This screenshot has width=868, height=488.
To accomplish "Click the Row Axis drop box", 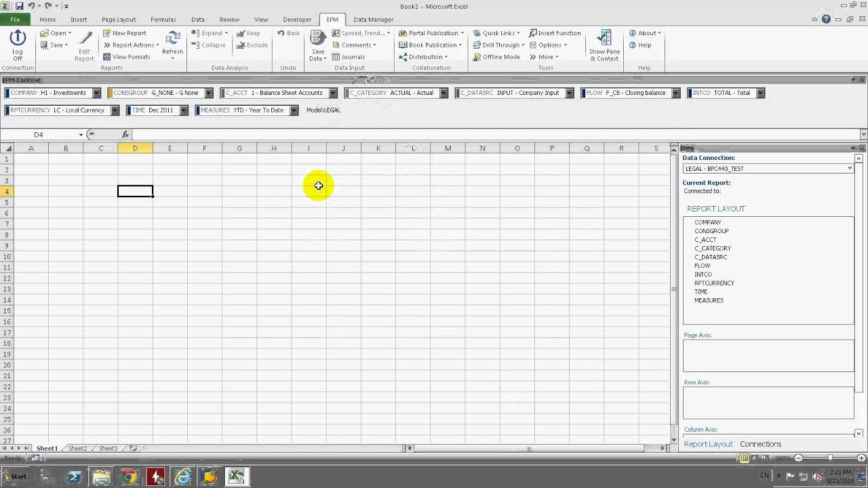I will [768, 403].
